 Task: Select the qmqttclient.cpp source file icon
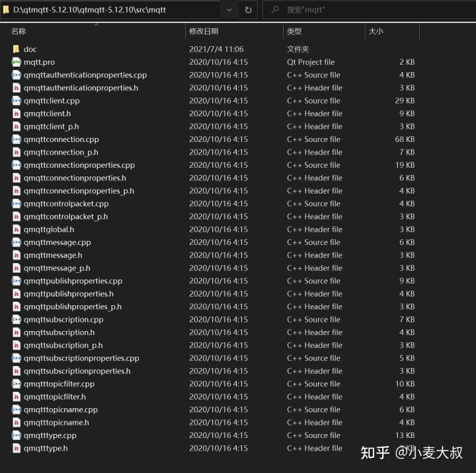(x=16, y=100)
